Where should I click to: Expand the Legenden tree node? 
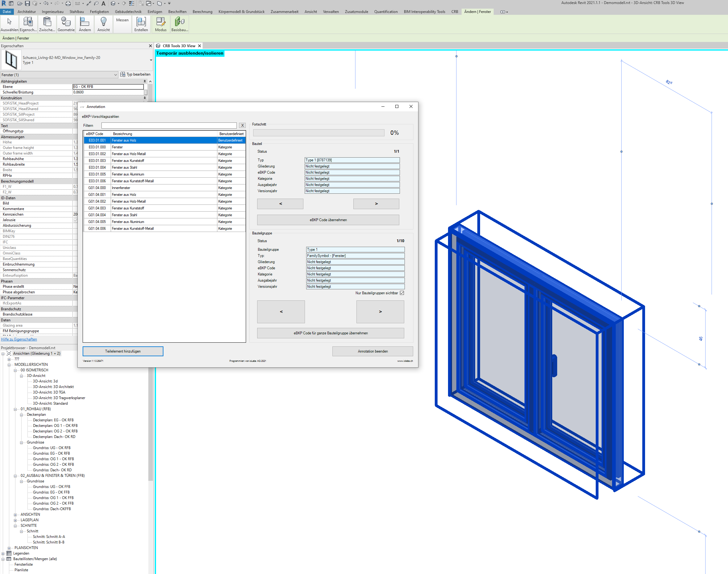3,554
